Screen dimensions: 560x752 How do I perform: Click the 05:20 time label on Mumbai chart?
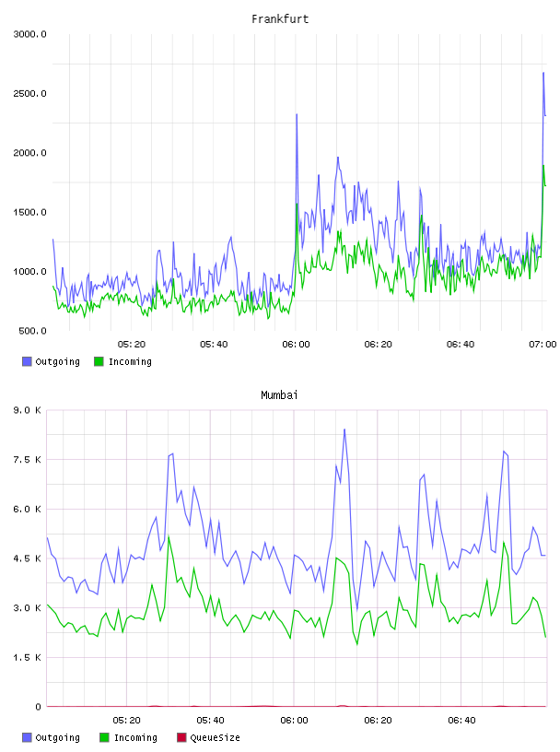(x=126, y=721)
